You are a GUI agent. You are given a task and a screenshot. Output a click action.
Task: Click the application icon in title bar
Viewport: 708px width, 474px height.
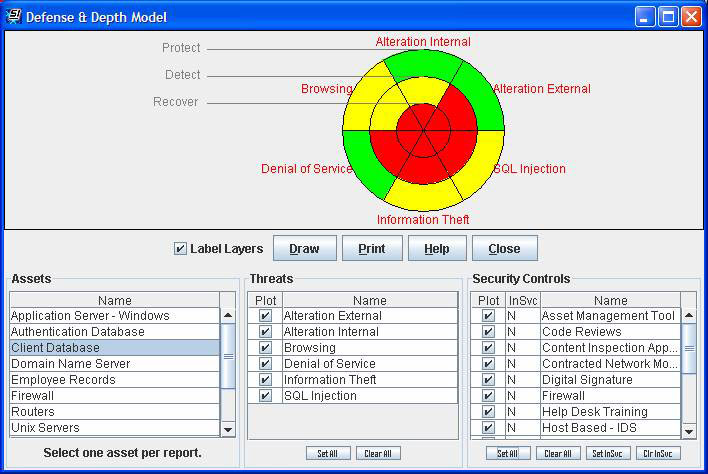coord(14,16)
